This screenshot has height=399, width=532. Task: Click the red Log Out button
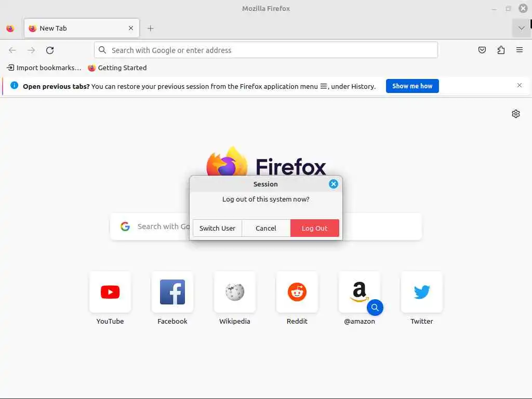pyautogui.click(x=314, y=228)
